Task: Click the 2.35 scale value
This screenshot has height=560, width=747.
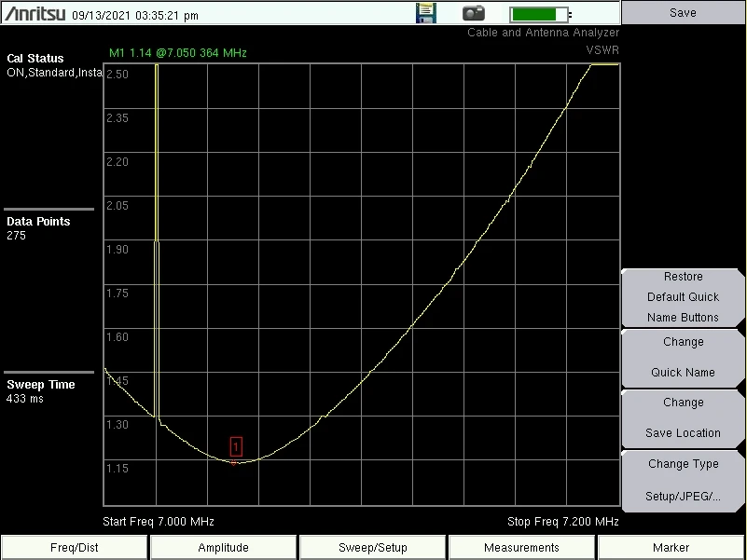Action: click(118, 118)
